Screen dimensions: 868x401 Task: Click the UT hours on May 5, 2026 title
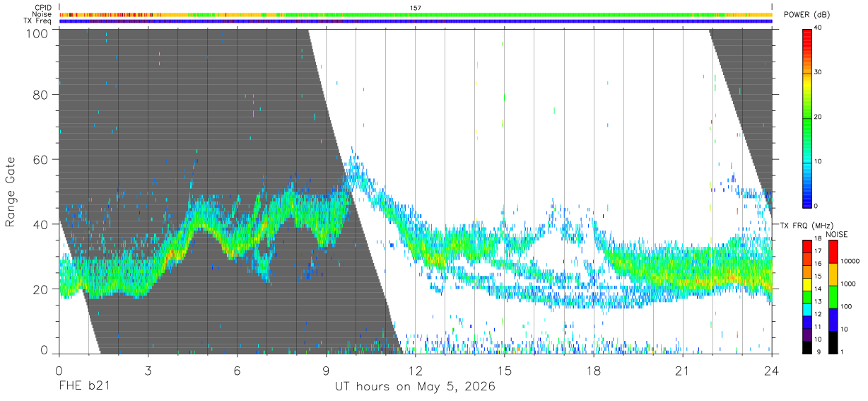[415, 387]
